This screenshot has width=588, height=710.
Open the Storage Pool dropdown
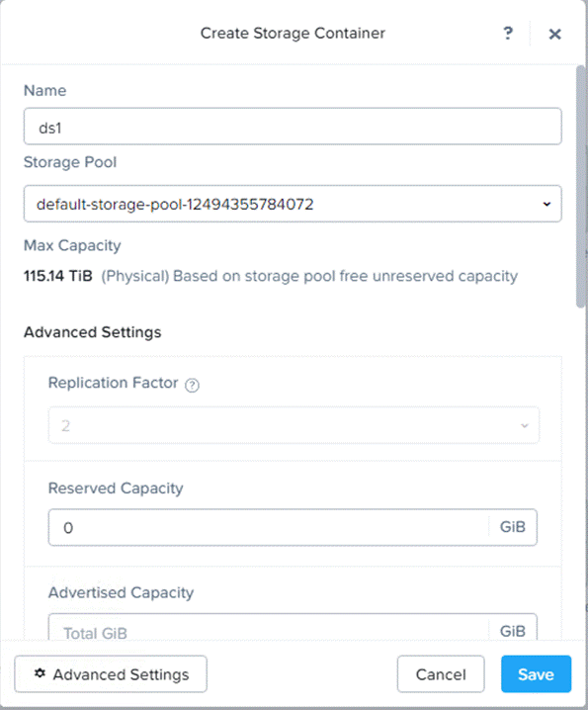click(293, 204)
